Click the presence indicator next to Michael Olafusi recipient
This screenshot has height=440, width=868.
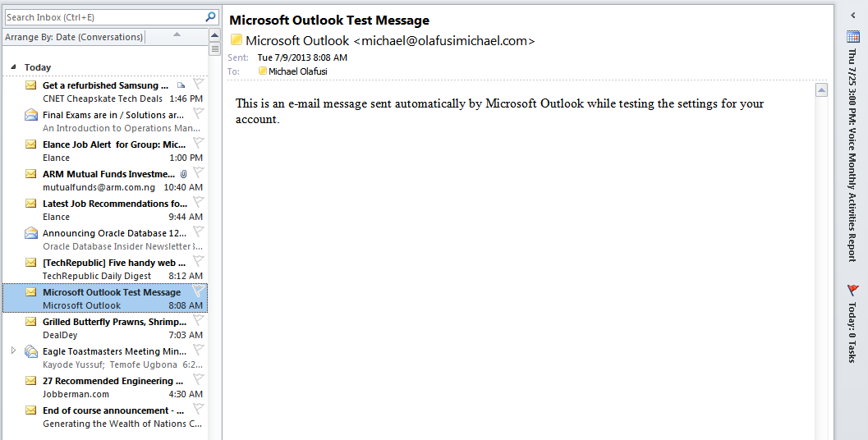point(263,71)
